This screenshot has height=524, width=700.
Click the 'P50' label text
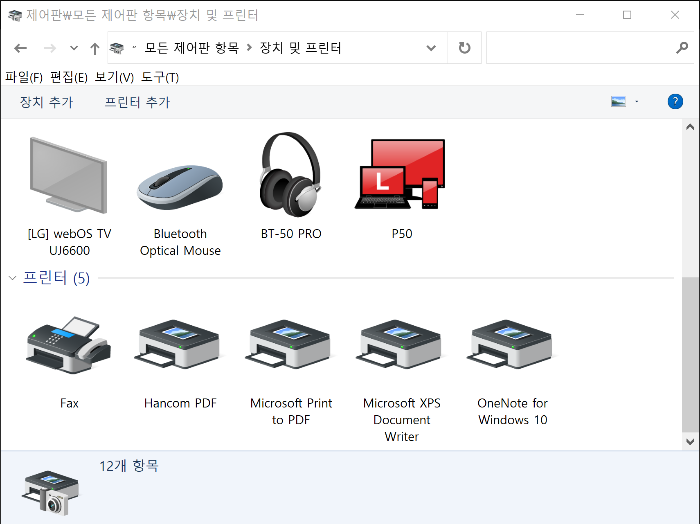(402, 233)
